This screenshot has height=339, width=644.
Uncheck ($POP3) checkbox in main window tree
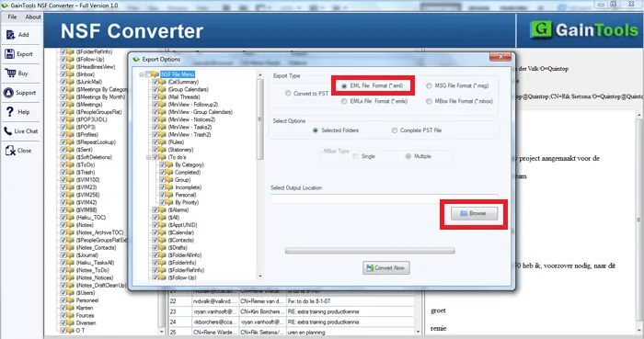pos(63,127)
